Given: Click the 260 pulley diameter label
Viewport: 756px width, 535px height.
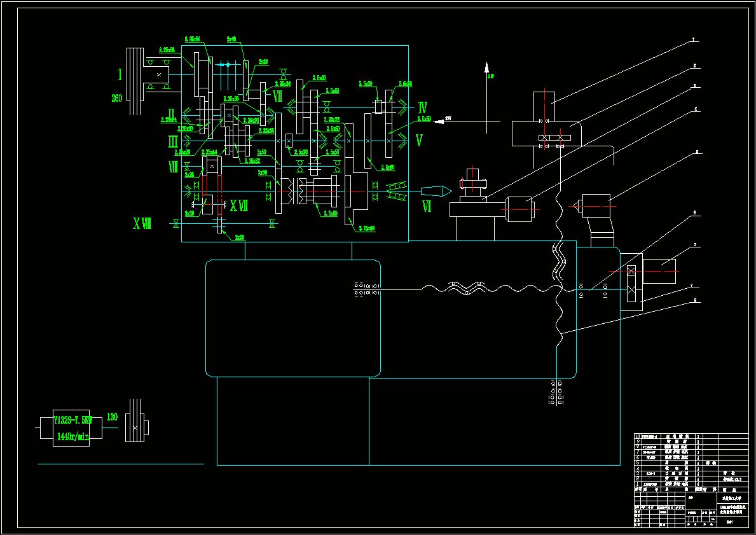Looking at the screenshot, I should click(x=117, y=98).
